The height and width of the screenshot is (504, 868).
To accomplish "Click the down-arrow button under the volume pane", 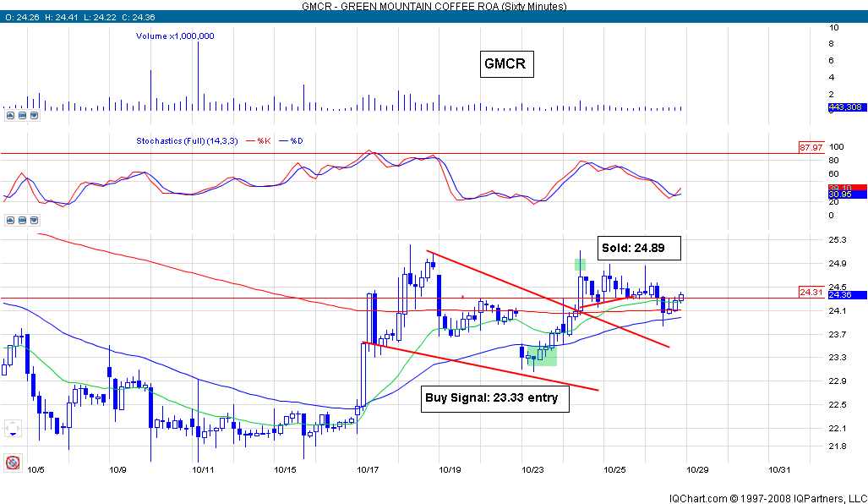I will point(33,115).
